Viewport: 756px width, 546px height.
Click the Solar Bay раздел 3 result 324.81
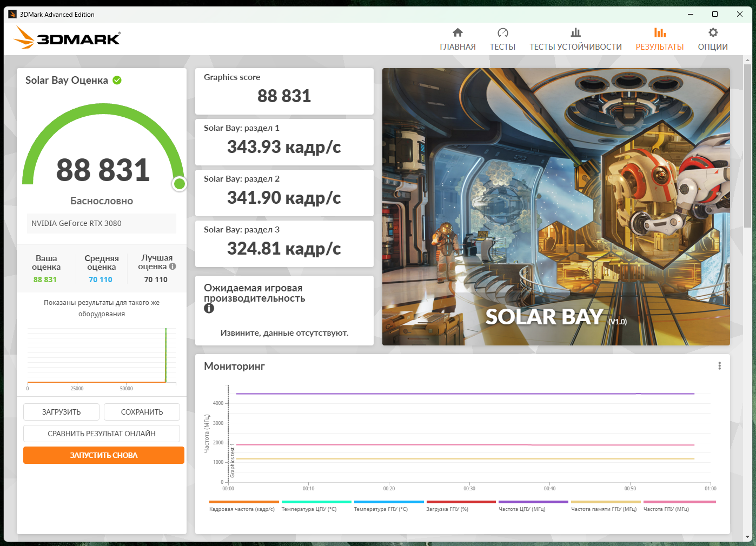(284, 249)
